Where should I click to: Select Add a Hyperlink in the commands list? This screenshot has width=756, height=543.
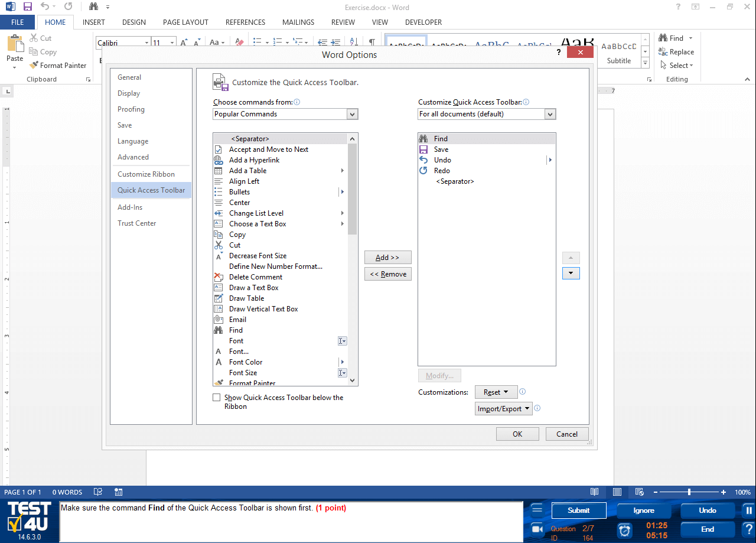click(281, 160)
